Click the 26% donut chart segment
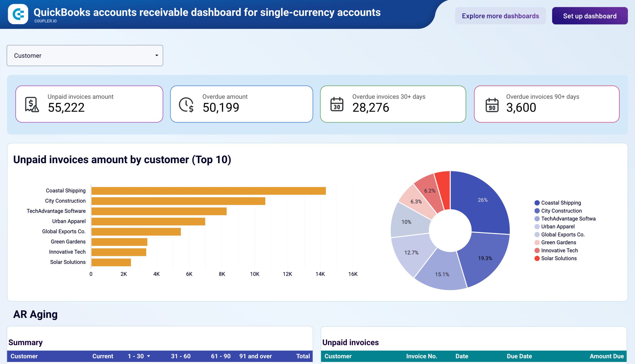The image size is (635, 364). [x=483, y=200]
